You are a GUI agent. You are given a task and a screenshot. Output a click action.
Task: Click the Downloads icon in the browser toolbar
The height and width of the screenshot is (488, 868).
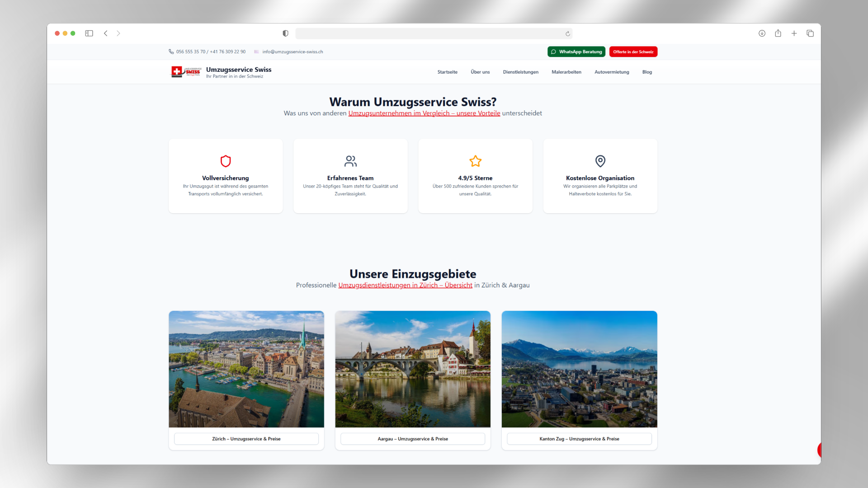tap(762, 33)
